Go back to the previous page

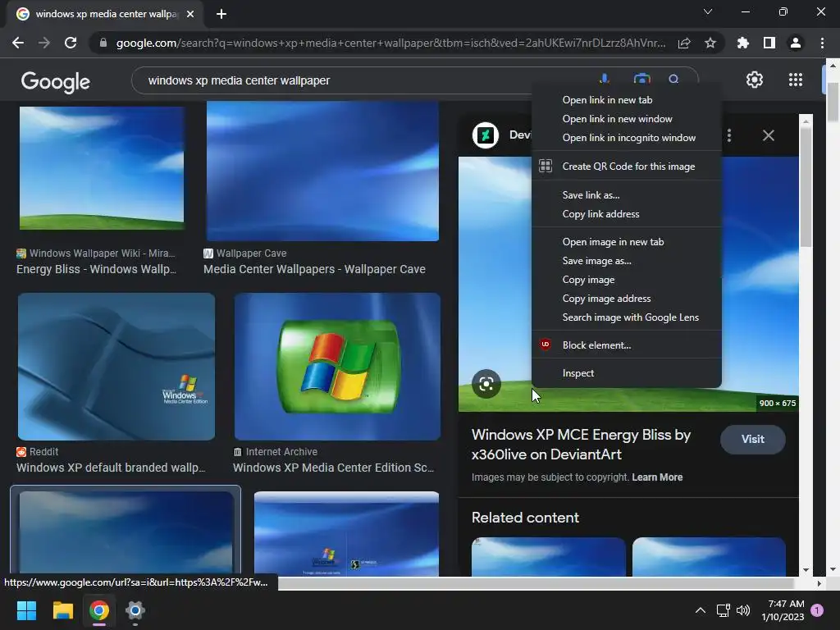tap(18, 43)
